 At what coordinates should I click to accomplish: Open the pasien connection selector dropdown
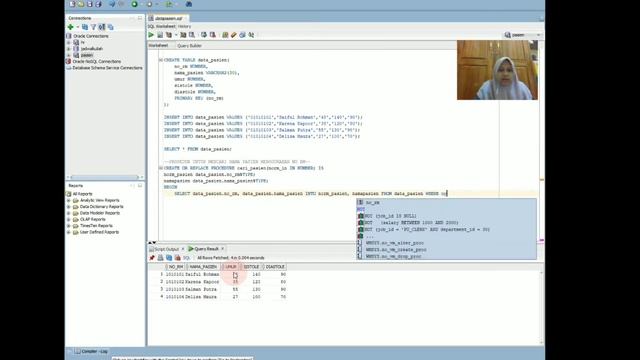point(522,35)
